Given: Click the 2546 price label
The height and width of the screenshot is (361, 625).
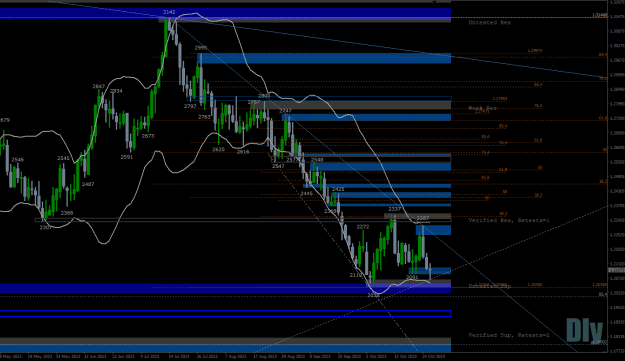Looking at the screenshot, I should click(x=18, y=160).
